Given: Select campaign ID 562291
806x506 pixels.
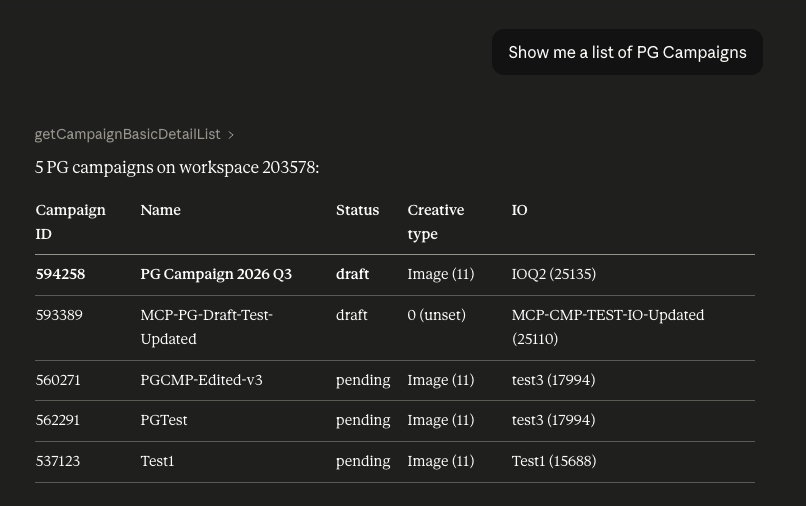Looking at the screenshot, I should tap(58, 420).
